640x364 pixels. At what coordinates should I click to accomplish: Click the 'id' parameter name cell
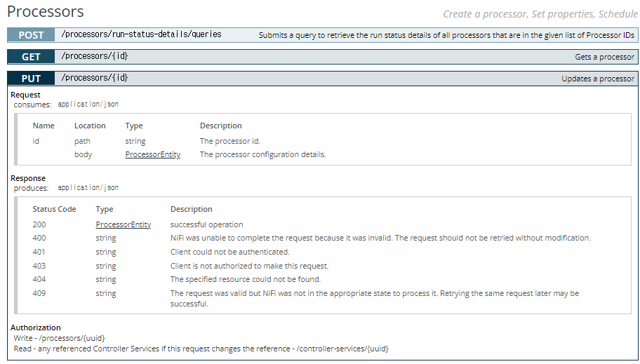[36, 141]
